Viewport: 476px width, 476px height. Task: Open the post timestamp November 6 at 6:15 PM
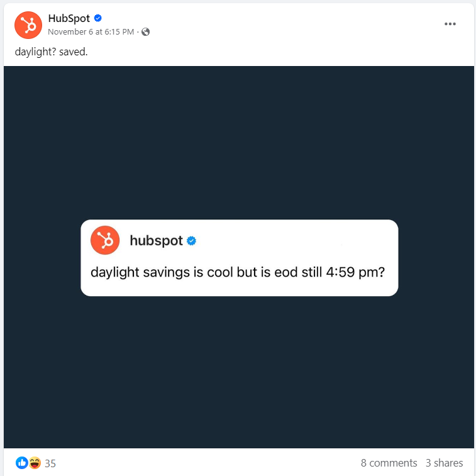pyautogui.click(x=91, y=32)
